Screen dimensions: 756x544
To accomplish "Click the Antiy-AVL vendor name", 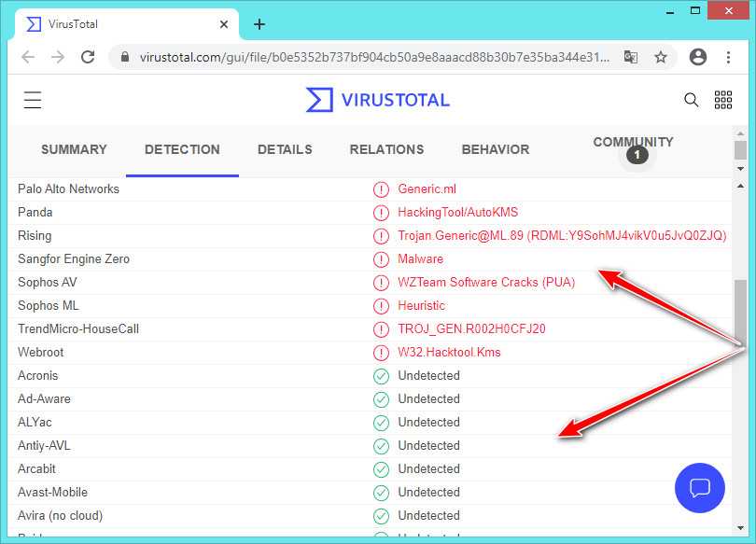I will click(44, 446).
